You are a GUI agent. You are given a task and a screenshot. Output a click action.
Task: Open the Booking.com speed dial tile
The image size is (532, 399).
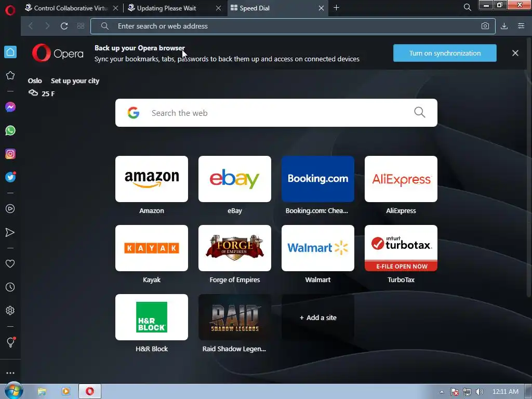point(318,179)
